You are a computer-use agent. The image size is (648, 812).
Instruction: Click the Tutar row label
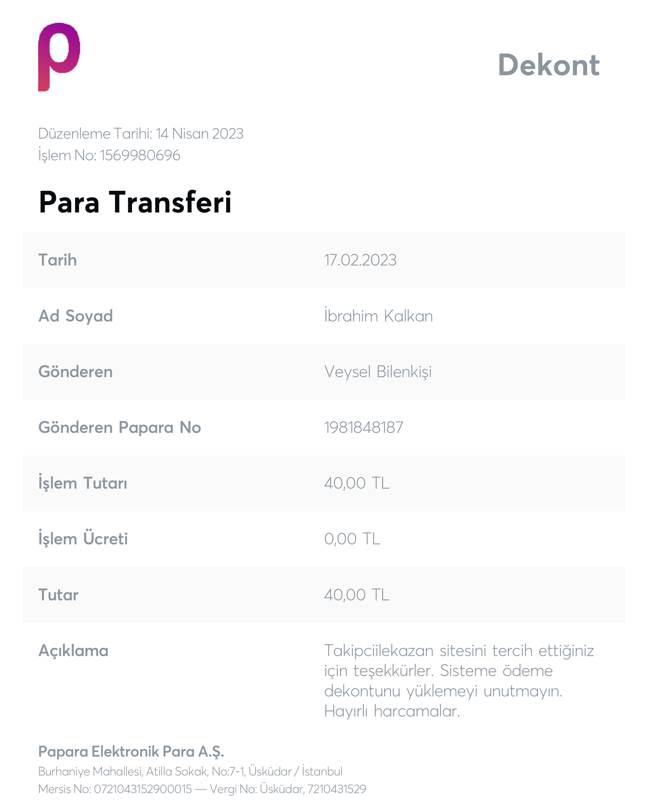click(58, 595)
